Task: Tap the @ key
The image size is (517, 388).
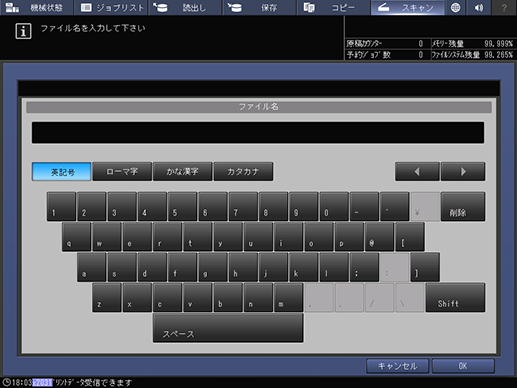Action: click(380, 237)
